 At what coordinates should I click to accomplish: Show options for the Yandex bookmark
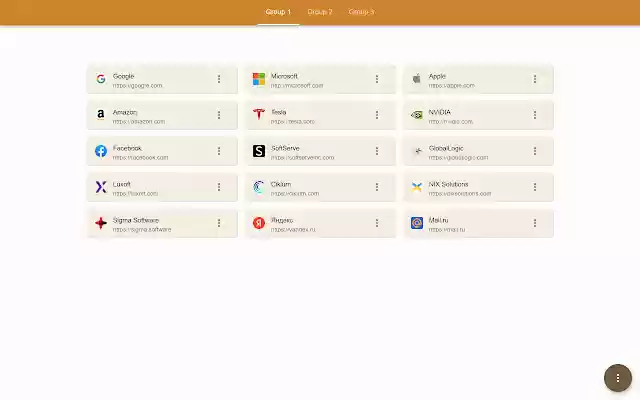[x=377, y=223]
